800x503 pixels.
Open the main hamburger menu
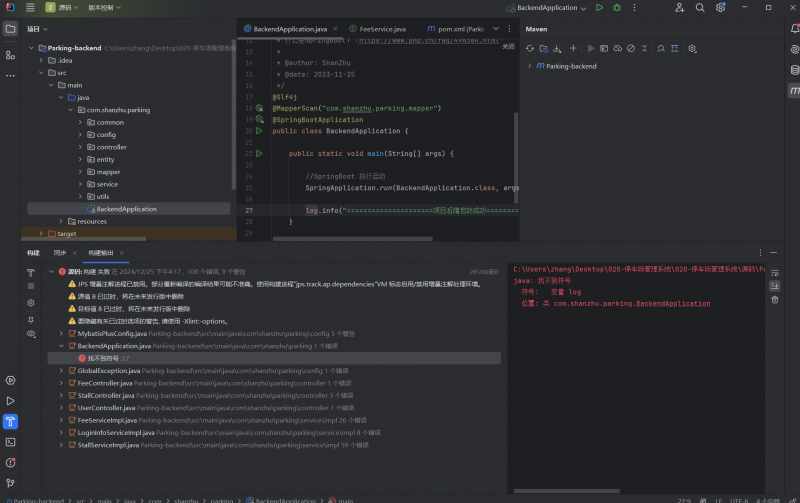point(30,8)
